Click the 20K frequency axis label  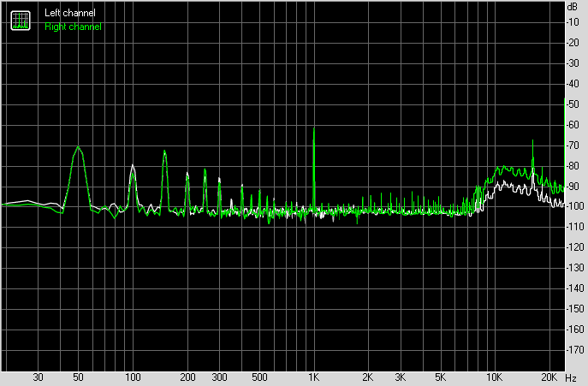pos(549,377)
